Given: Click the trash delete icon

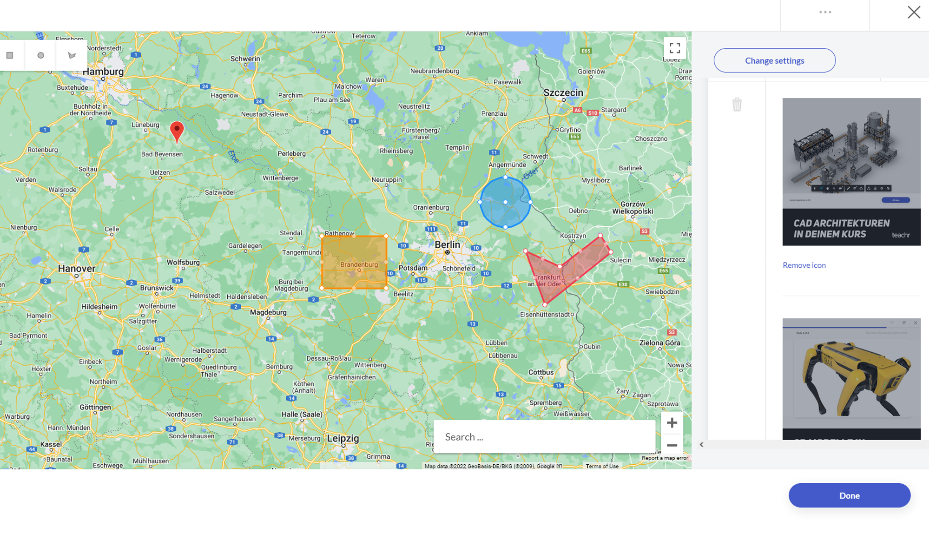Looking at the screenshot, I should 737,105.
